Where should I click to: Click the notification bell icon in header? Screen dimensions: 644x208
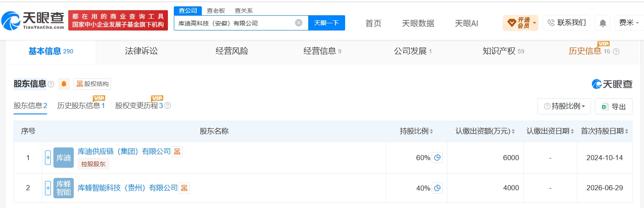click(602, 23)
